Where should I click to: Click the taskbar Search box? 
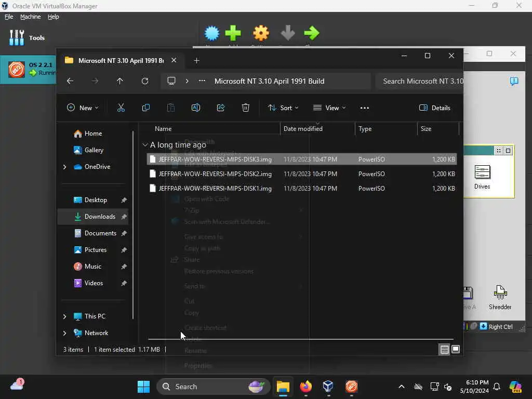point(214,387)
